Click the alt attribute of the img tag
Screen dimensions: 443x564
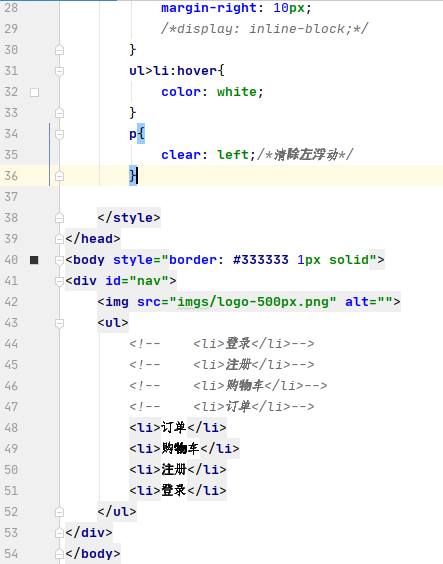(369, 302)
